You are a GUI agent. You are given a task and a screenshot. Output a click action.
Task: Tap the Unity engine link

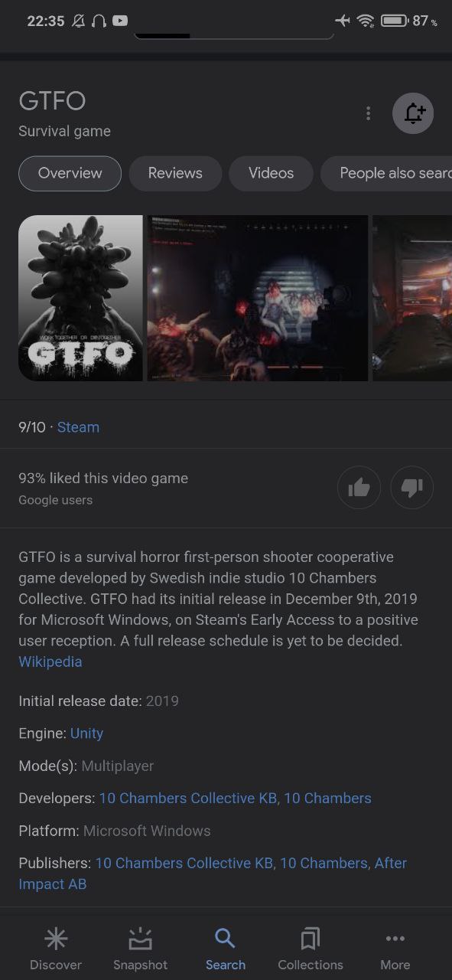point(86,733)
